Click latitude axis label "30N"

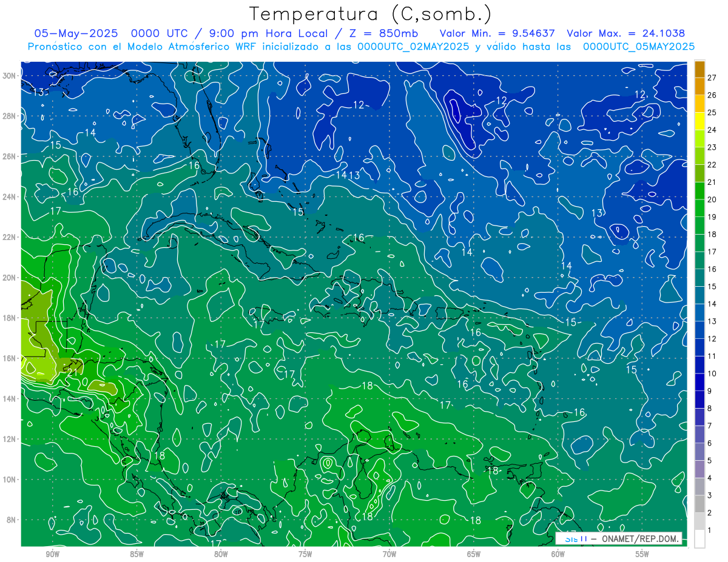(8, 76)
